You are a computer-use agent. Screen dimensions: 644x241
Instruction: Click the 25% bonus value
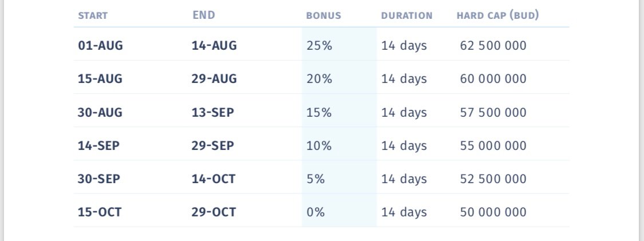point(319,46)
